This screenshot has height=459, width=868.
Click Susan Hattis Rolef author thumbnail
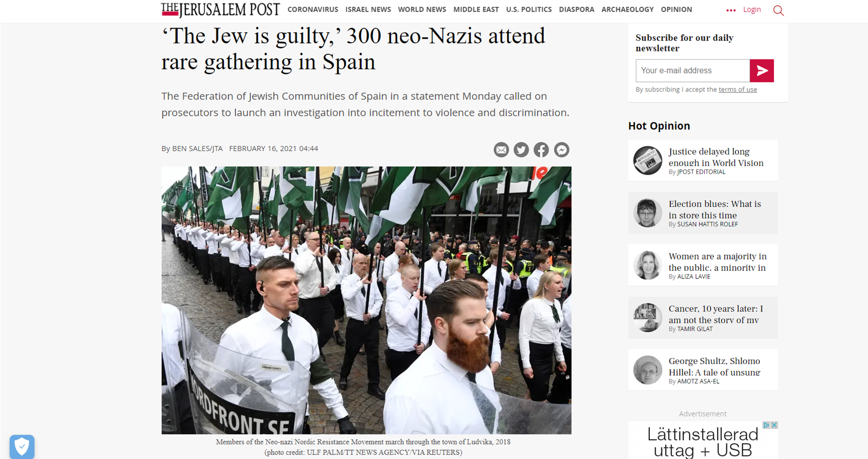(x=647, y=213)
